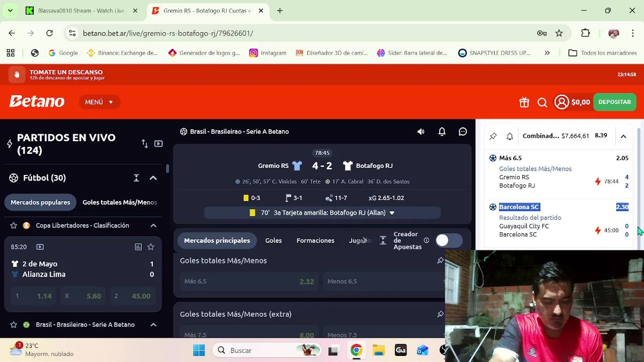
Task: Toggle Creador de Apuestas switch
Action: point(449,240)
